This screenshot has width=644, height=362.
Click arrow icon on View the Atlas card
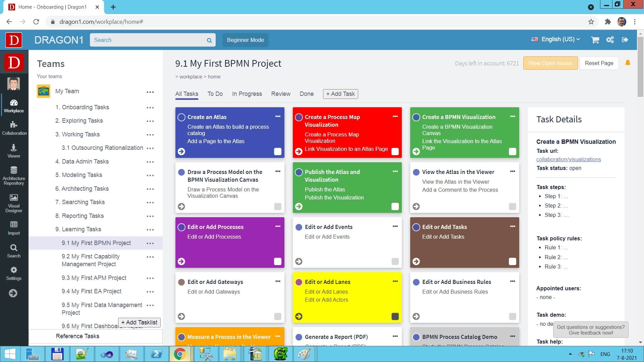point(416,206)
